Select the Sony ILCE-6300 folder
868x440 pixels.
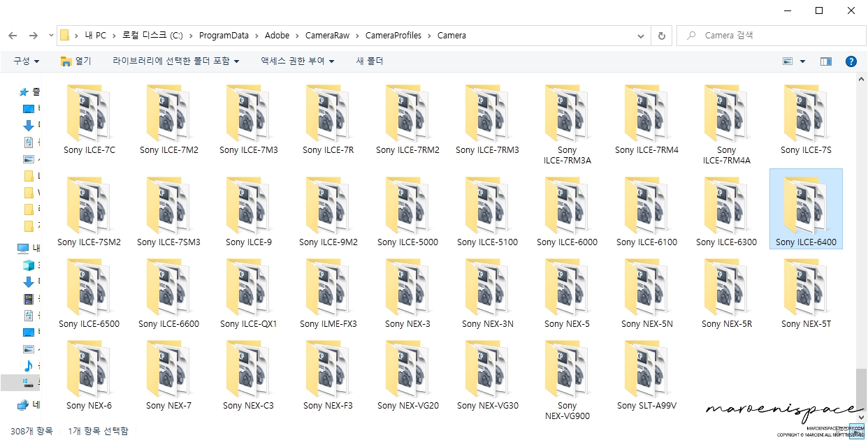coord(726,211)
